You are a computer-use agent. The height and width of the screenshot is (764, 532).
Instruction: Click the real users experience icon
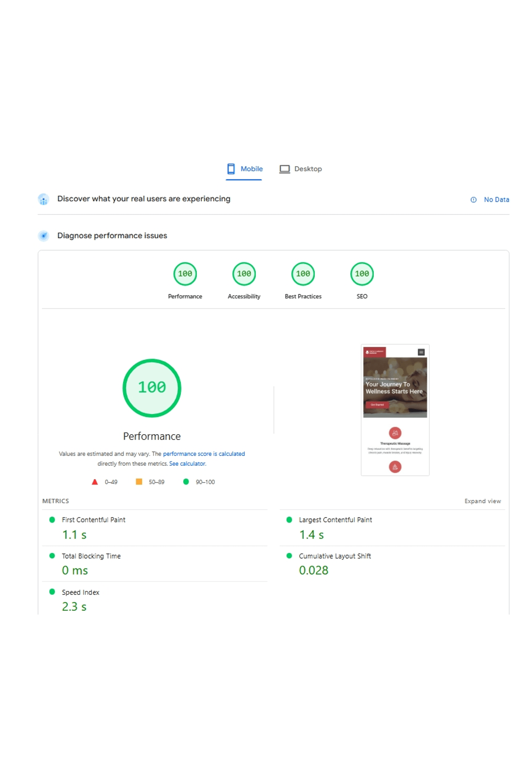44,199
